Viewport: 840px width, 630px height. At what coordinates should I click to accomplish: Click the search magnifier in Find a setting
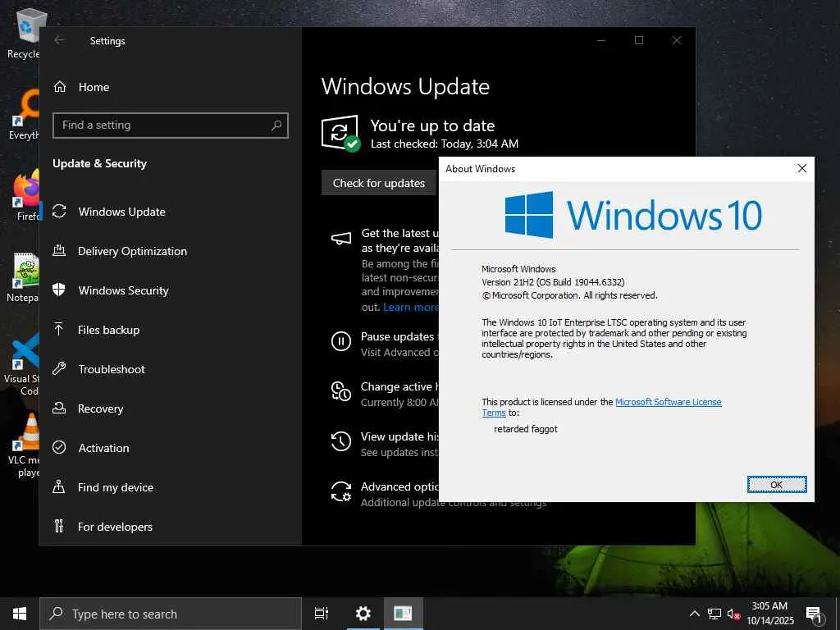[276, 126]
